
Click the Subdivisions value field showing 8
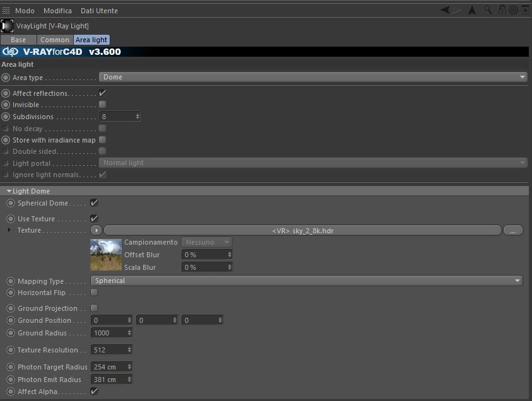(119, 117)
